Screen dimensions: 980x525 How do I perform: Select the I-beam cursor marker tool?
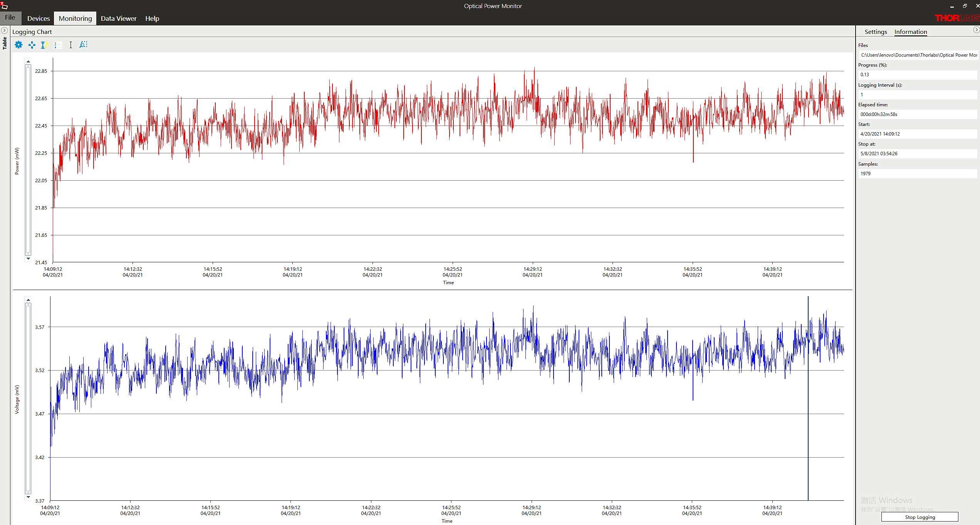click(x=70, y=45)
